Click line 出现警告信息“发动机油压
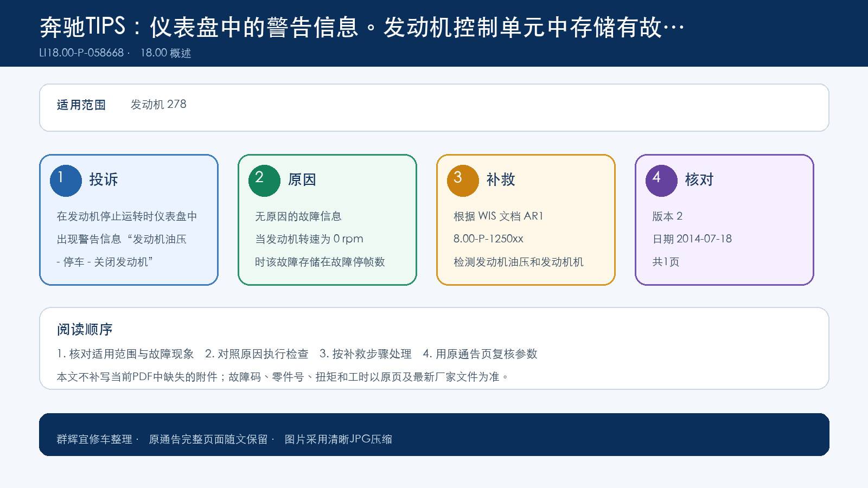The image size is (868, 488). pyautogui.click(x=122, y=239)
